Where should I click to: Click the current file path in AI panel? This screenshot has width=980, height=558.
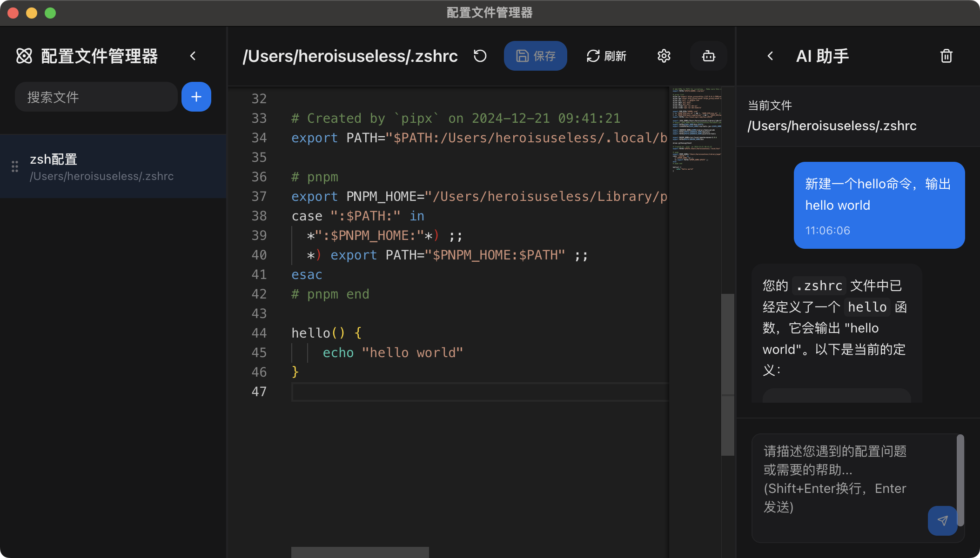[x=832, y=126]
